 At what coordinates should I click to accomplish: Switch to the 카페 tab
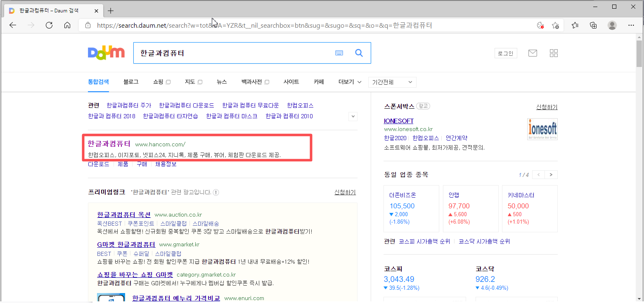pos(319,82)
